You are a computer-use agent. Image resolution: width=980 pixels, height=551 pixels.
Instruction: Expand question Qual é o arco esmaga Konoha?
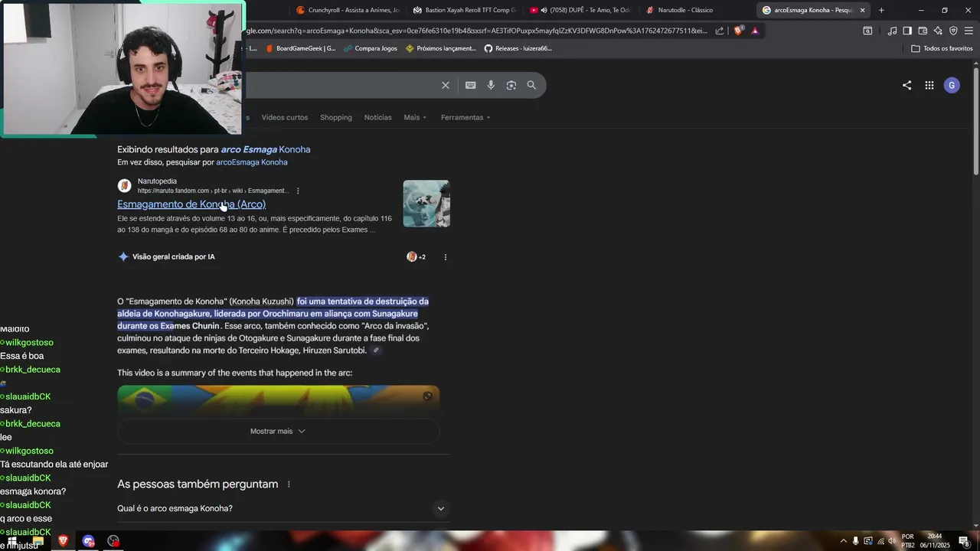point(283,508)
